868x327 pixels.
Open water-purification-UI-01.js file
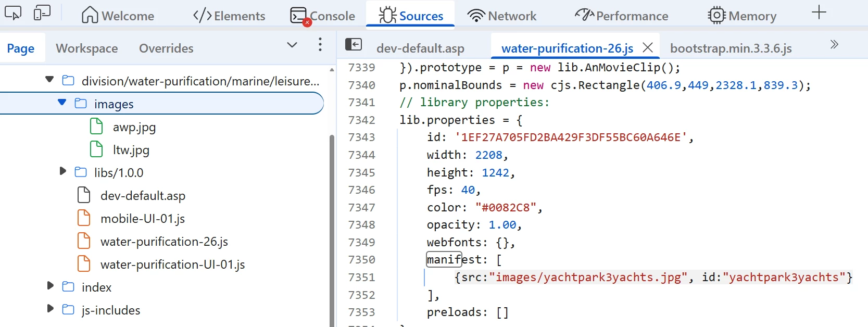click(x=172, y=265)
